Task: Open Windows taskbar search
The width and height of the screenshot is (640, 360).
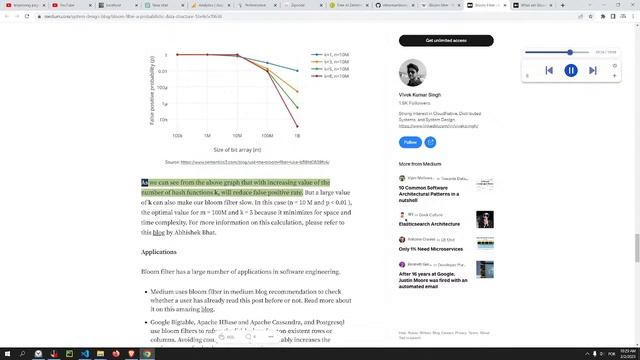Action: click(x=22, y=353)
